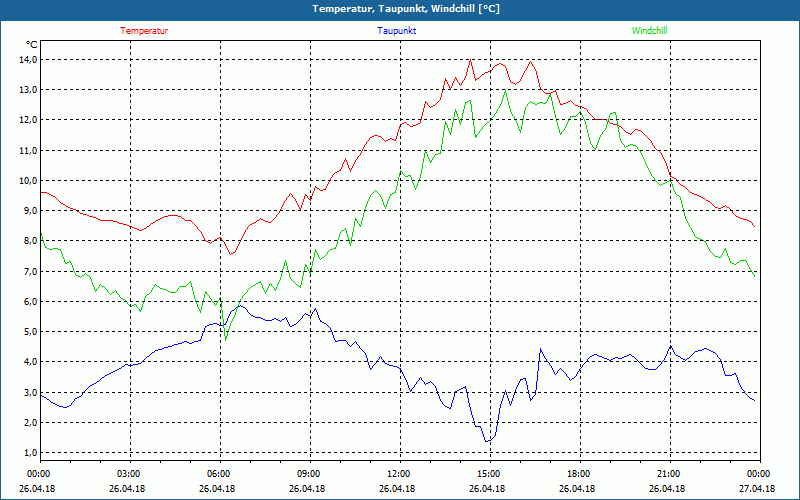Viewport: 800px width, 500px height.
Task: Click the 5,0 y-axis value
Action: 31,332
